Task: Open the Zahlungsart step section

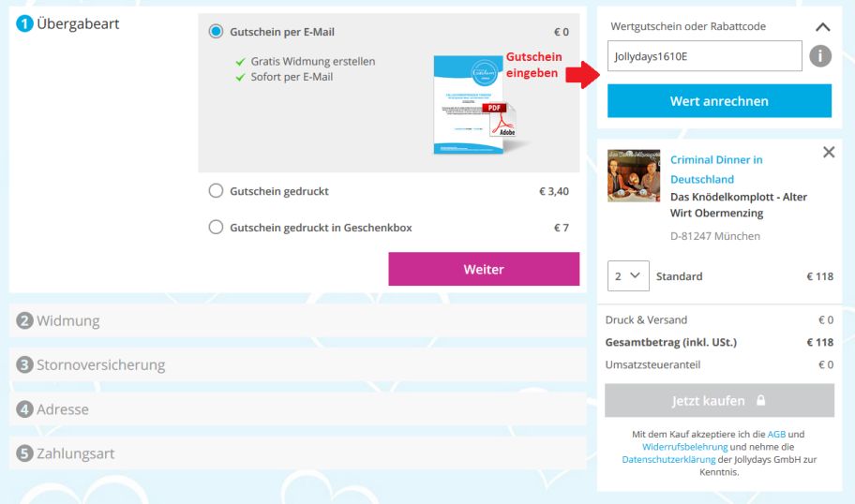Action: (x=298, y=452)
